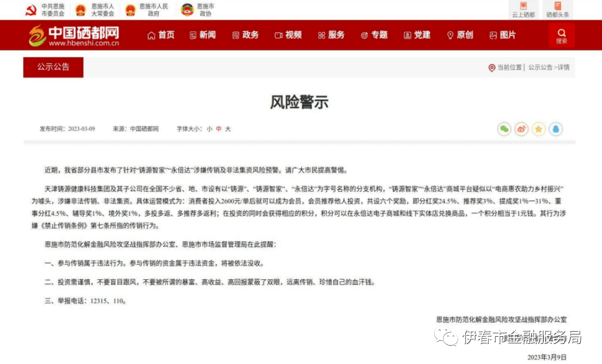Share the article via QQ icon
This screenshot has width=602, height=364.
coord(556,129)
